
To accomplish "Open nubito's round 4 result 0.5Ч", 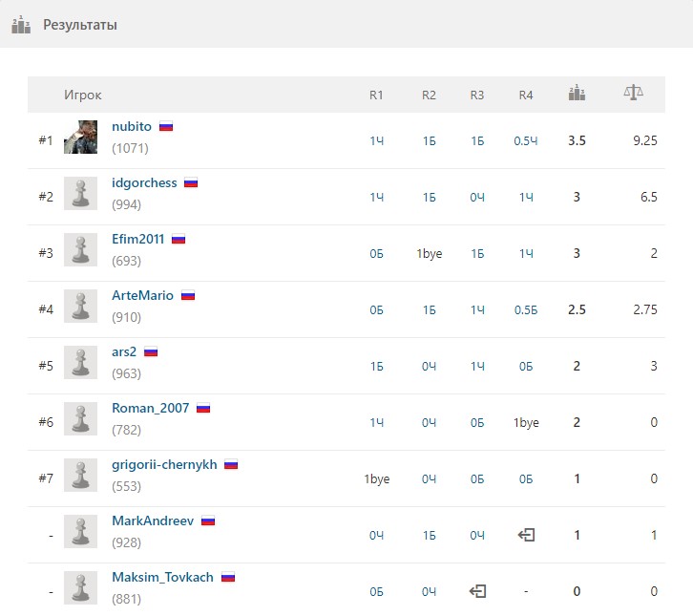I will pyautogui.click(x=526, y=141).
